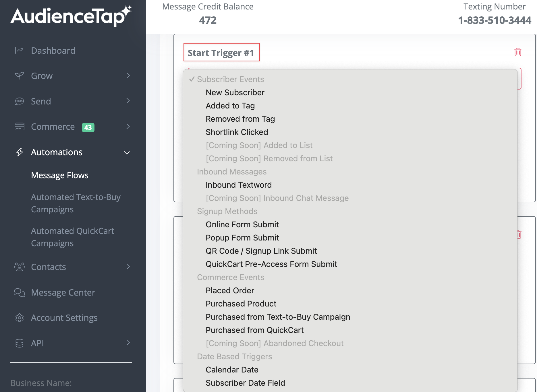Delete Start Trigger #1 with trash icon
537x392 pixels.
[x=517, y=52]
